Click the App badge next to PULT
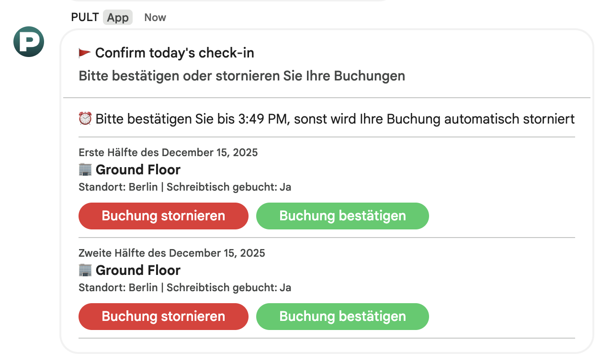 pyautogui.click(x=118, y=17)
